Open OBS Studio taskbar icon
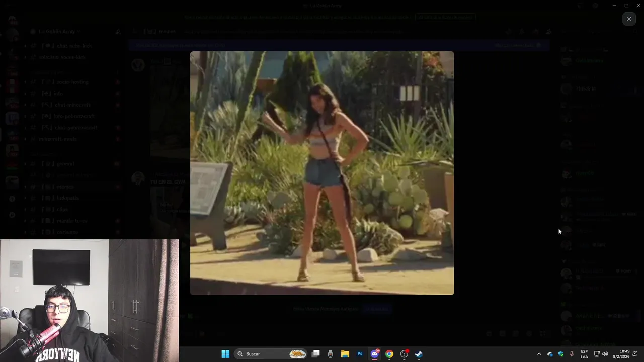The width and height of the screenshot is (644, 362). 404,354
